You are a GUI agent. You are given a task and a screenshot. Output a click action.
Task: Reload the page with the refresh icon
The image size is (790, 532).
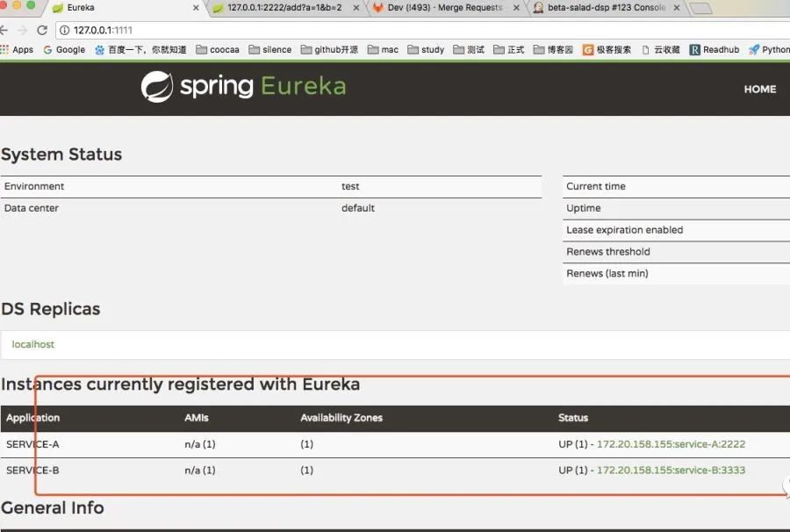pyautogui.click(x=42, y=30)
